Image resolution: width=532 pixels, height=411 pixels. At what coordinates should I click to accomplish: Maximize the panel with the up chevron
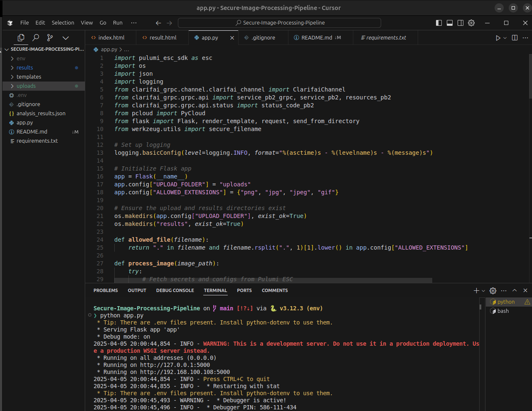[x=515, y=290]
